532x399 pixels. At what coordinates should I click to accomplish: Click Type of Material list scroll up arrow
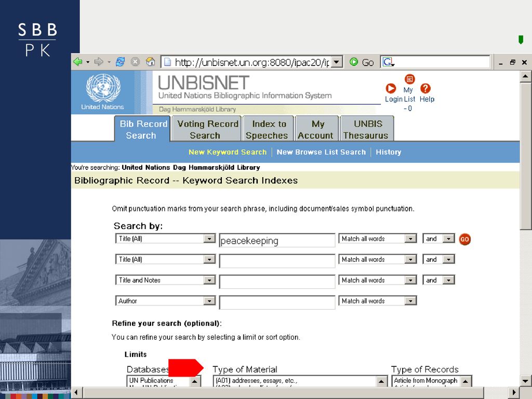point(381,381)
